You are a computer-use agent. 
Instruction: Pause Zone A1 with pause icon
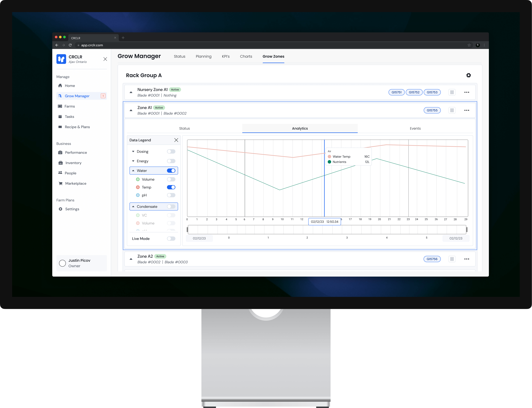(452, 110)
